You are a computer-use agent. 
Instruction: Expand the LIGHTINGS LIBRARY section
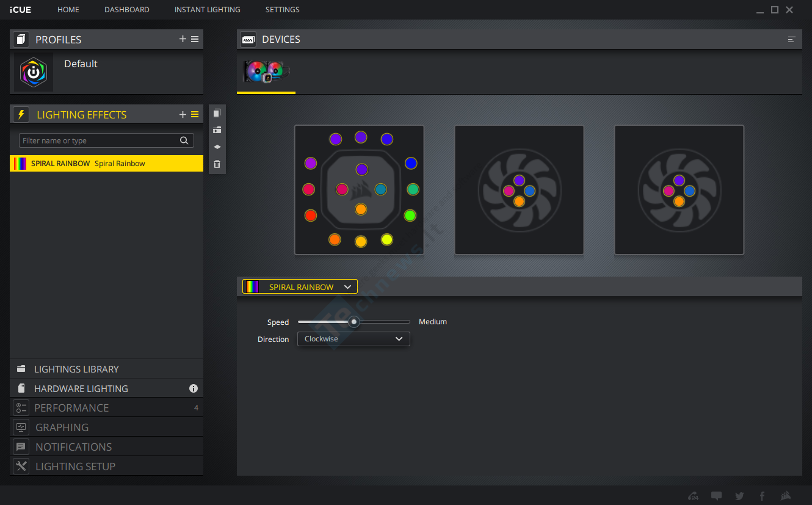pyautogui.click(x=107, y=369)
